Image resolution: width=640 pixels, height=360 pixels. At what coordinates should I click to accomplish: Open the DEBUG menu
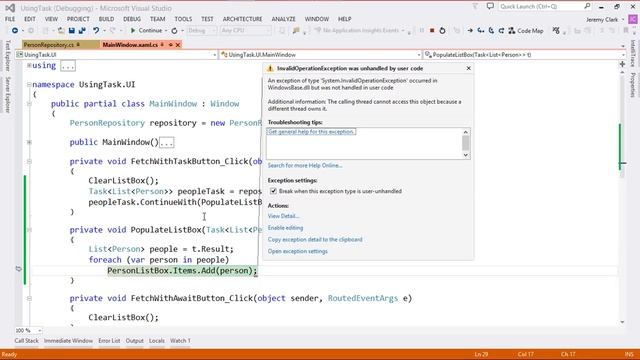click(x=132, y=19)
